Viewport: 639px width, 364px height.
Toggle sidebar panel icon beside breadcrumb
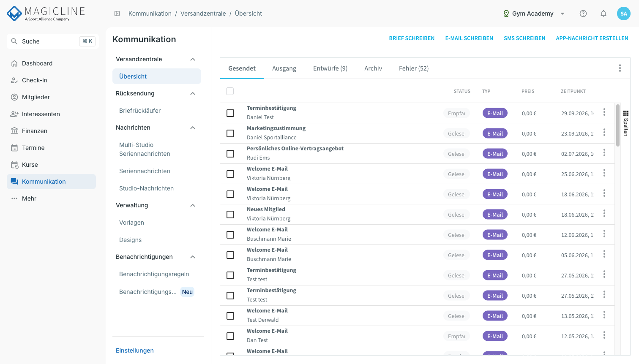coord(117,14)
